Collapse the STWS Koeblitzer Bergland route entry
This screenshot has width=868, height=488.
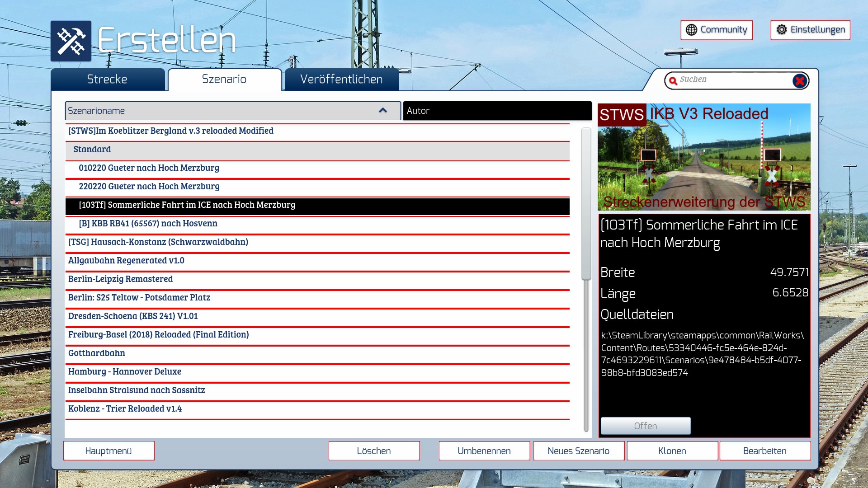[170, 131]
